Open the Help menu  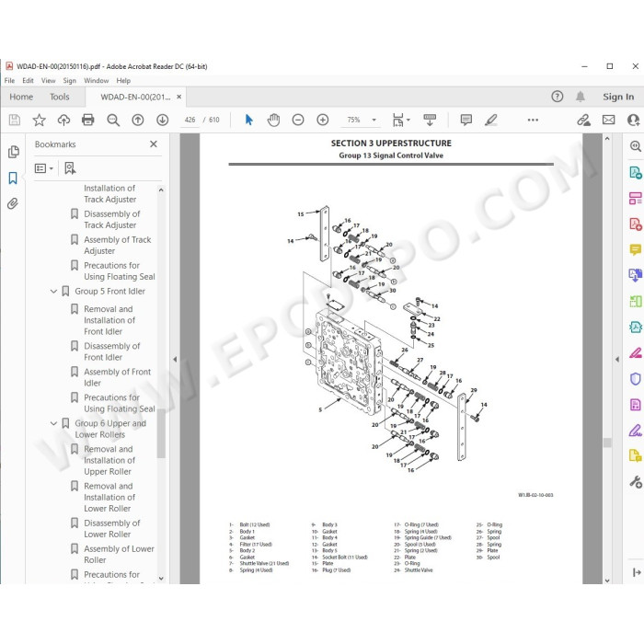[x=123, y=81]
